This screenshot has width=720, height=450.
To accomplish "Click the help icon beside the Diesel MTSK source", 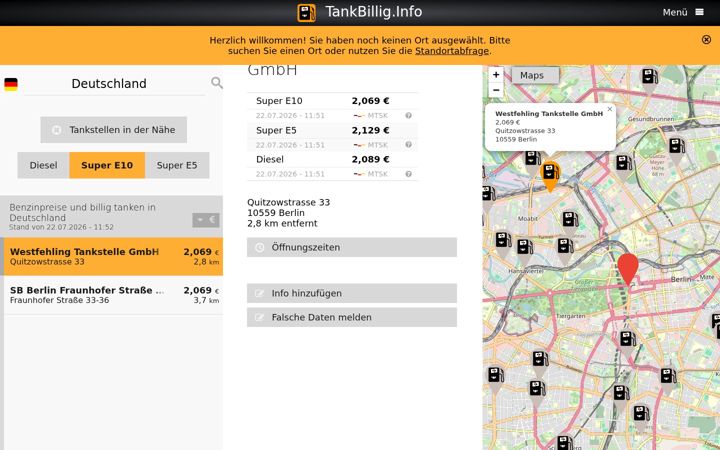I will point(408,174).
